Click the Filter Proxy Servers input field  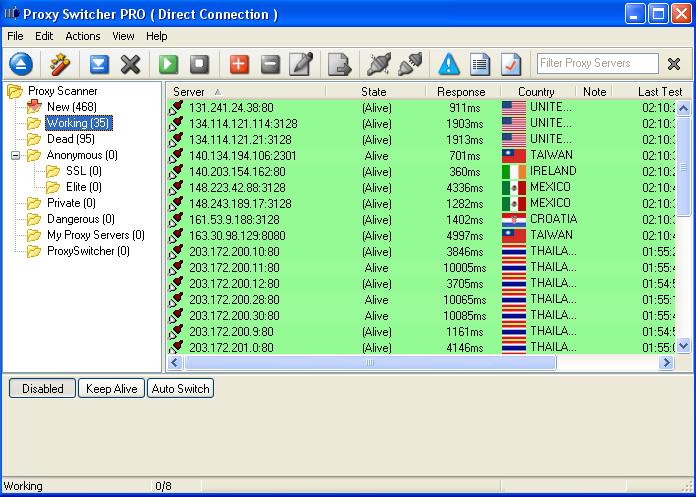point(597,63)
